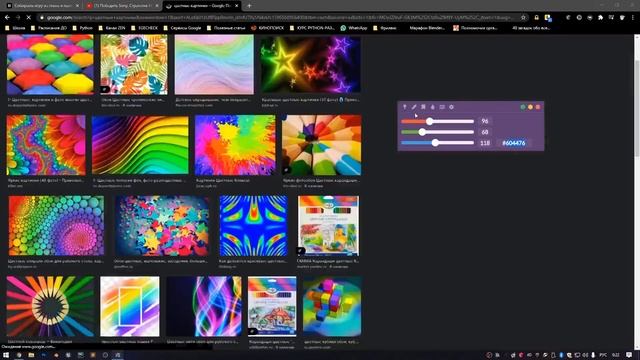This screenshot has width=640, height=360.
Task: Adjust the green channel slider
Action: 437,132
